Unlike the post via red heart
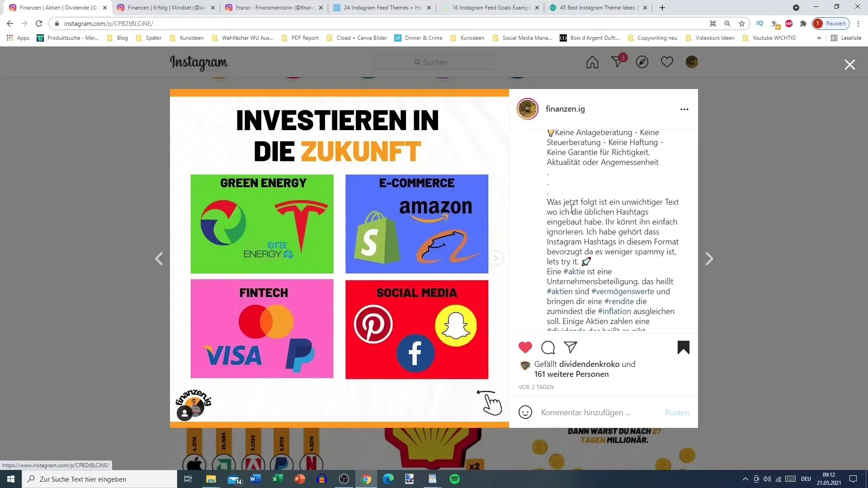The width and height of the screenshot is (868, 488). [525, 347]
